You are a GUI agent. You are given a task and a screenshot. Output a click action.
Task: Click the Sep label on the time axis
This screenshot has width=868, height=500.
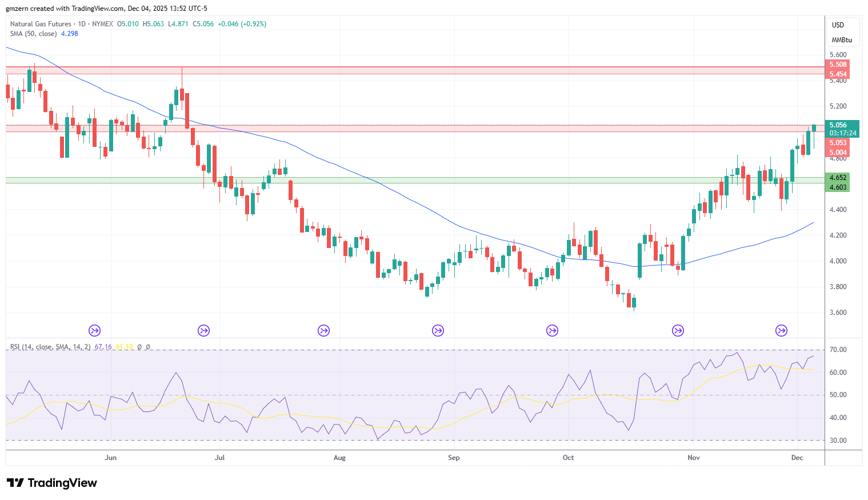454,458
